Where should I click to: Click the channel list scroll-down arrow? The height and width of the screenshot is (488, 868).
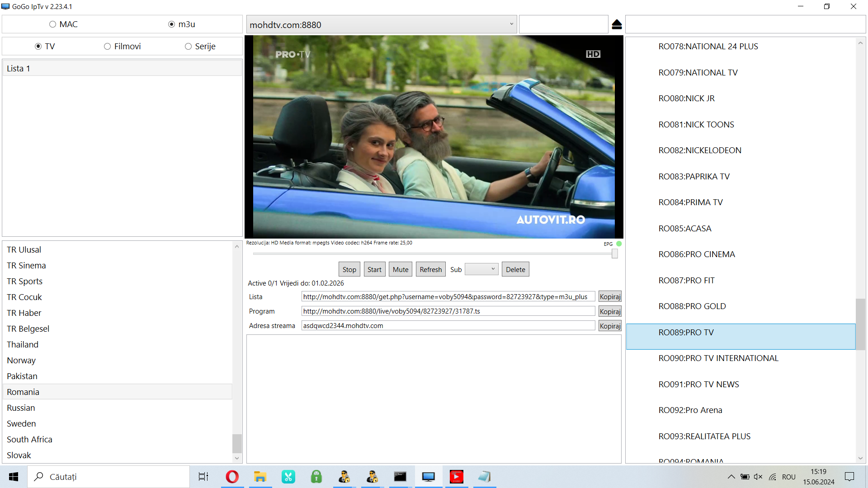point(860,458)
